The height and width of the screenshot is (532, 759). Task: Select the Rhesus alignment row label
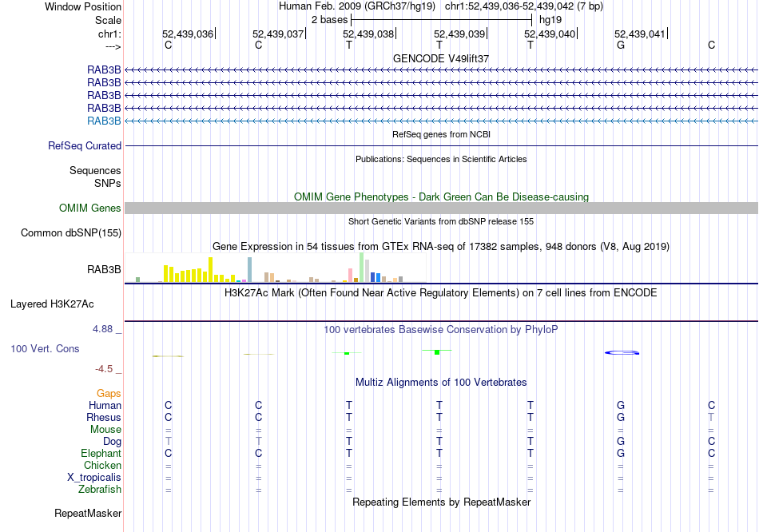coord(104,417)
